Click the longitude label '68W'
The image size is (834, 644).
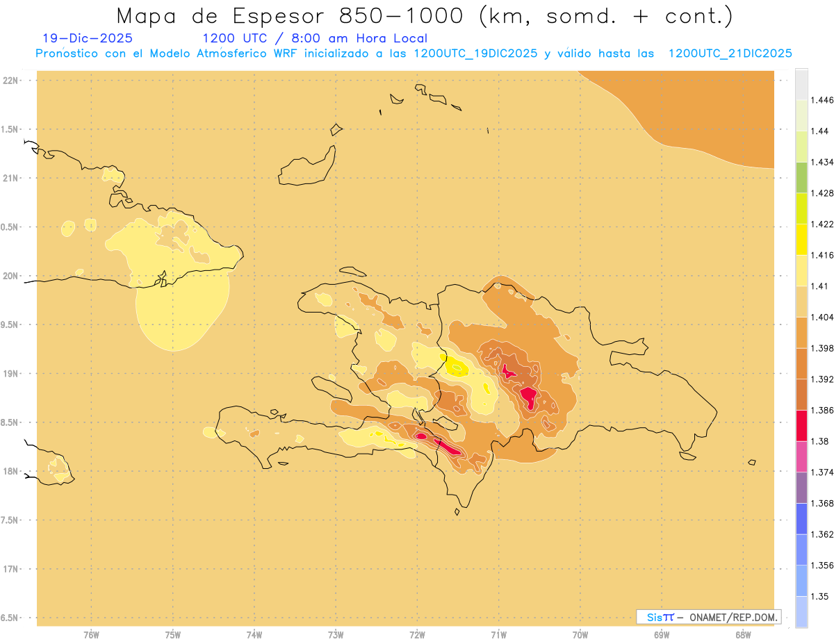743,634
